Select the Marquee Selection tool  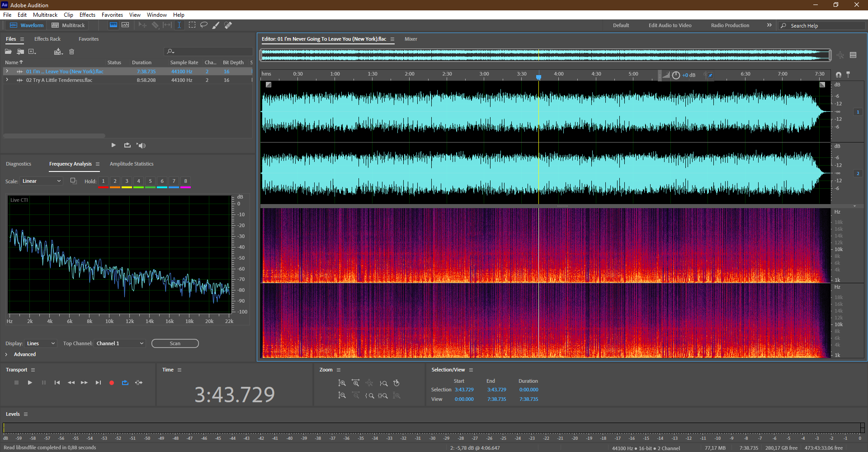click(x=192, y=25)
